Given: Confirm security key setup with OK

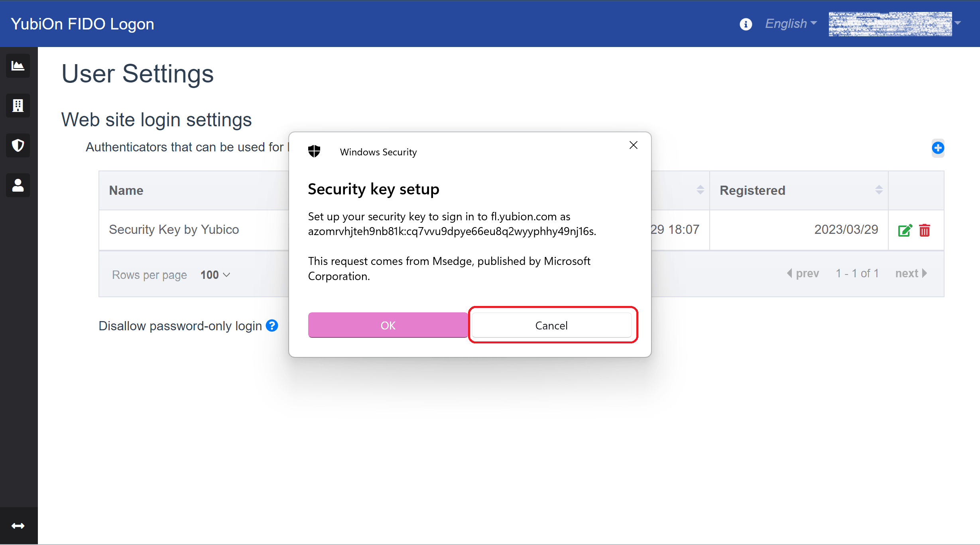Looking at the screenshot, I should point(388,325).
